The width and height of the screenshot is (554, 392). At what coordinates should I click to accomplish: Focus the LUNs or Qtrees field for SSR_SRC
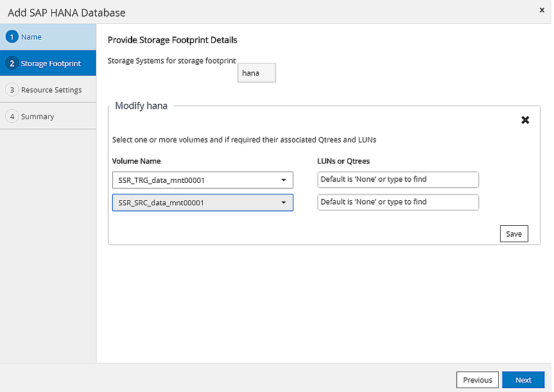[x=398, y=202]
